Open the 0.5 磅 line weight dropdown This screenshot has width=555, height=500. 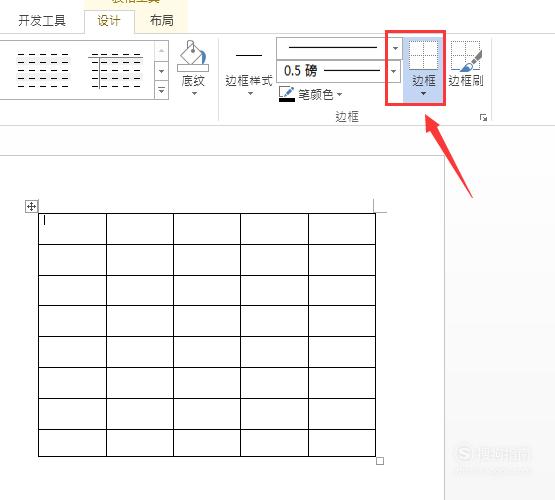[393, 71]
